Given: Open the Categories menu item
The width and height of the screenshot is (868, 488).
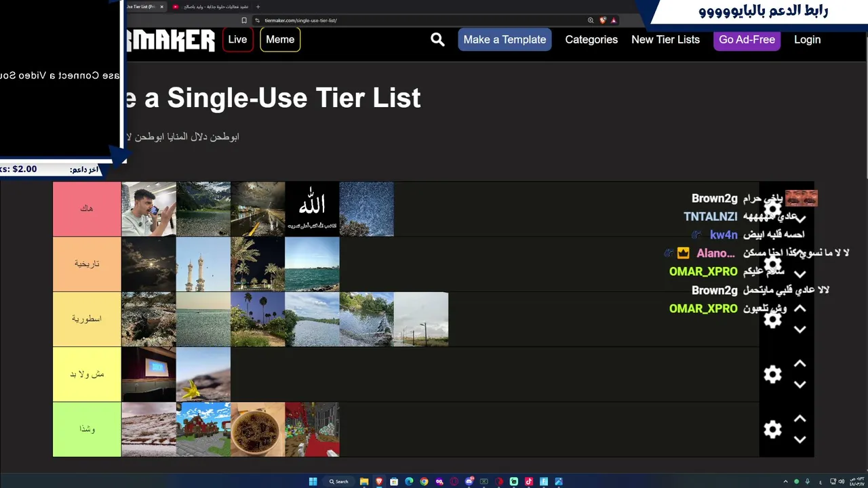Looking at the screenshot, I should (x=591, y=39).
